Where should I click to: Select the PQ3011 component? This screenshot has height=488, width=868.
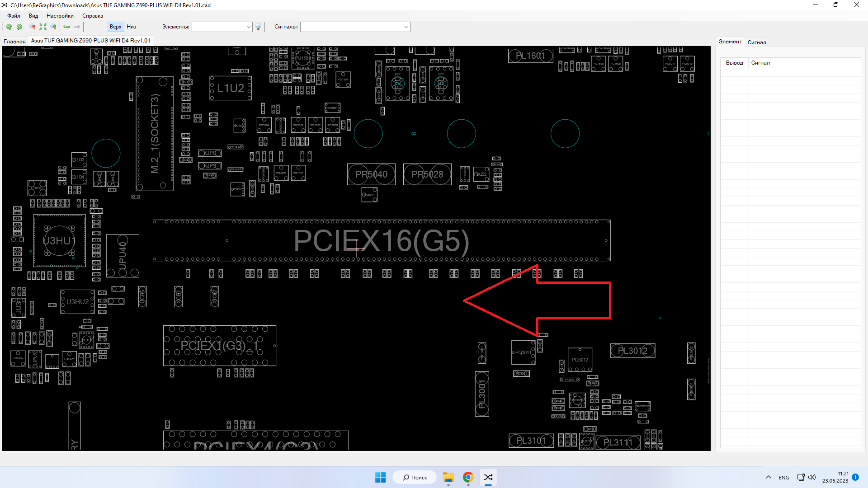(524, 352)
